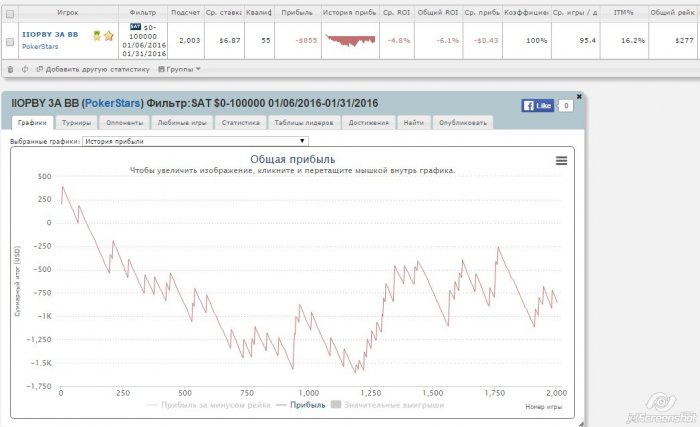Click the SAT filter badge icon
The image size is (700, 427).
[135, 27]
